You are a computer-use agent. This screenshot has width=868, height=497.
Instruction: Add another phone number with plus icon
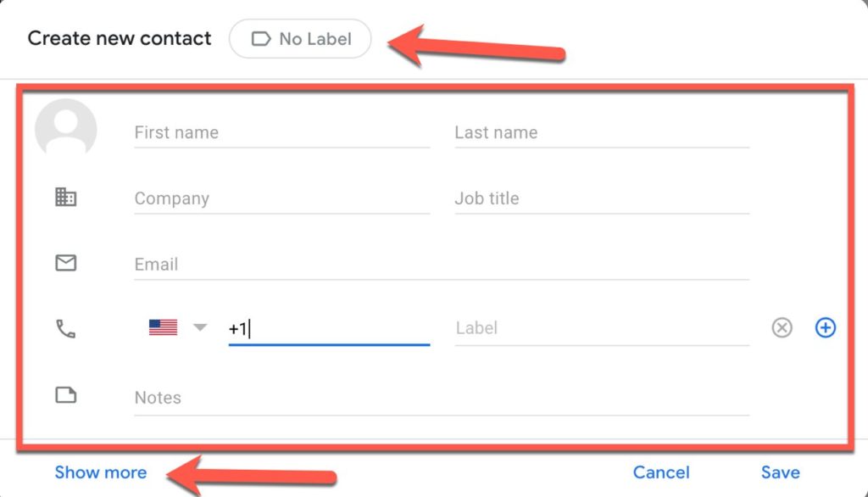[x=825, y=327]
